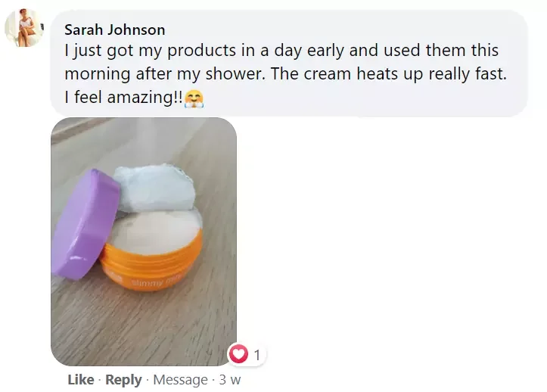
Task: Open Sarah Johnson's profile picture
Action: 23,27
